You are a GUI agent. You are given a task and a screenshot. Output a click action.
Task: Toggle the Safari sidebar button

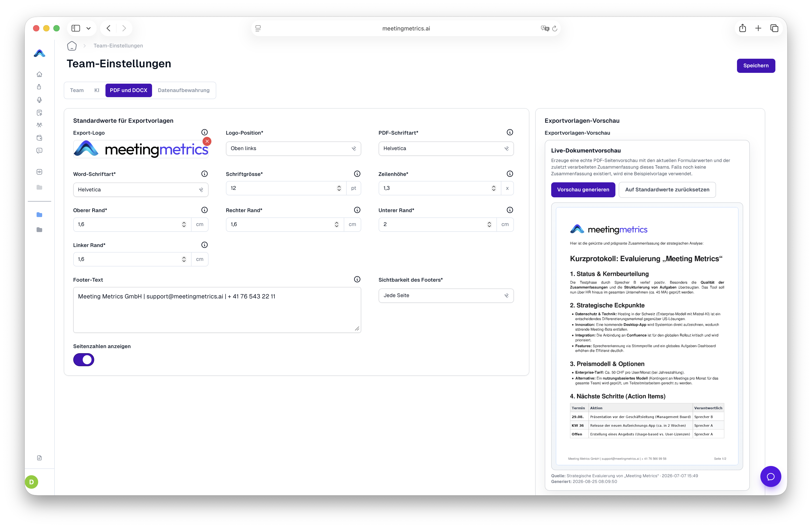[76, 28]
